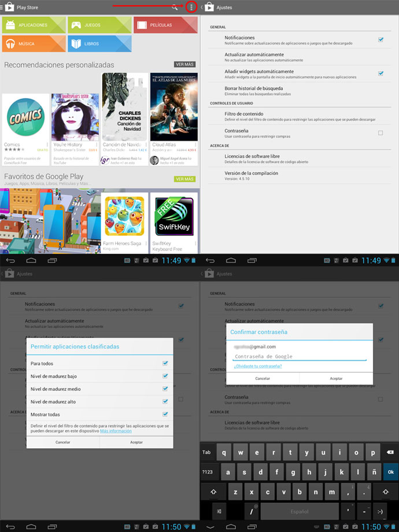
Task: Open SwiftKey Keyboard Free app icon
Action: point(174,216)
